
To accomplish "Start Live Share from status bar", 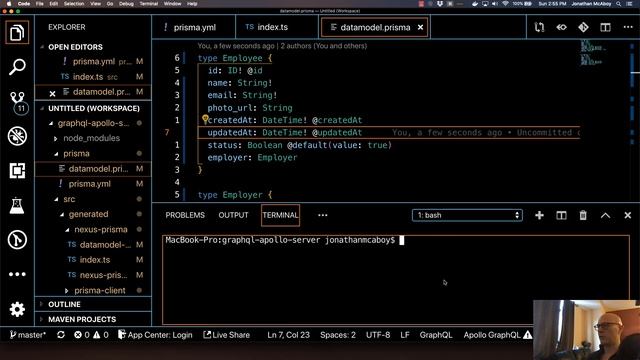I will click(227, 335).
